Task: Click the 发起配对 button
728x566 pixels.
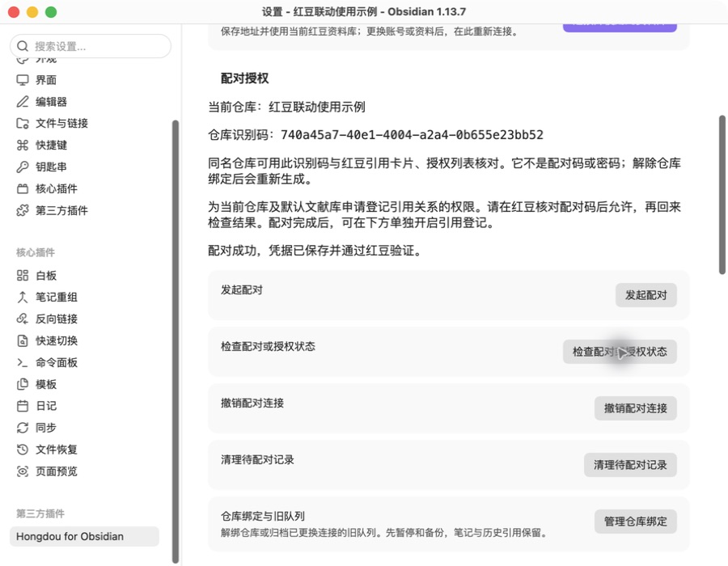Action: pos(645,295)
